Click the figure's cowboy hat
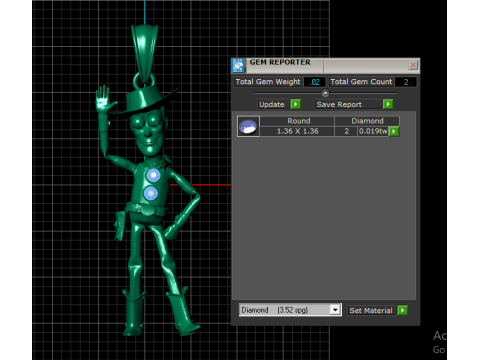The height and width of the screenshot is (360, 480). 144,101
